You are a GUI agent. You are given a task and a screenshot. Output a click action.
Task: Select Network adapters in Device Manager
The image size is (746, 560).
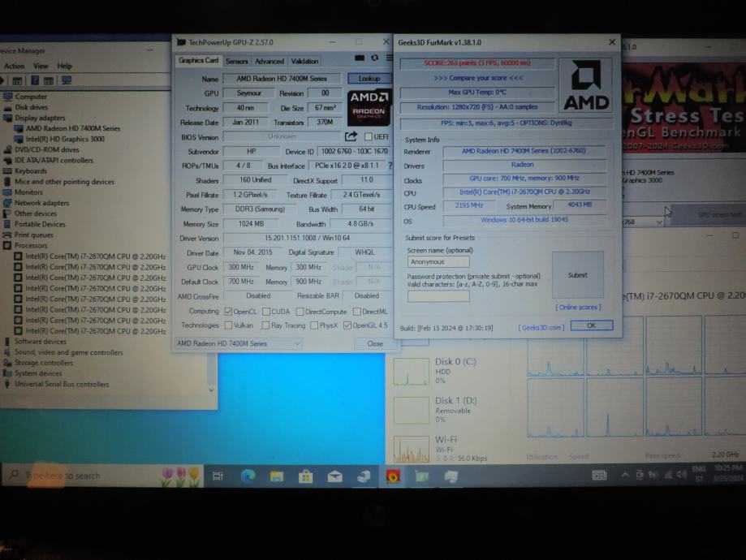[x=42, y=203]
